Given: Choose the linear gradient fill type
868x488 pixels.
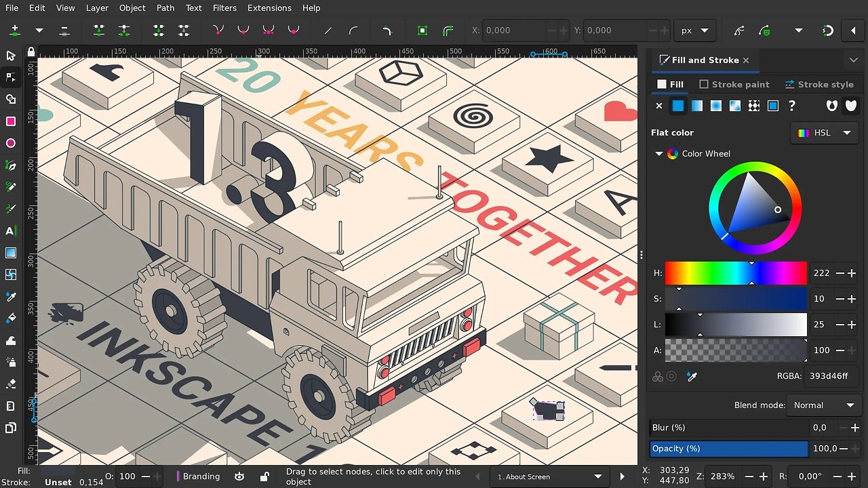Looking at the screenshot, I should [x=696, y=106].
